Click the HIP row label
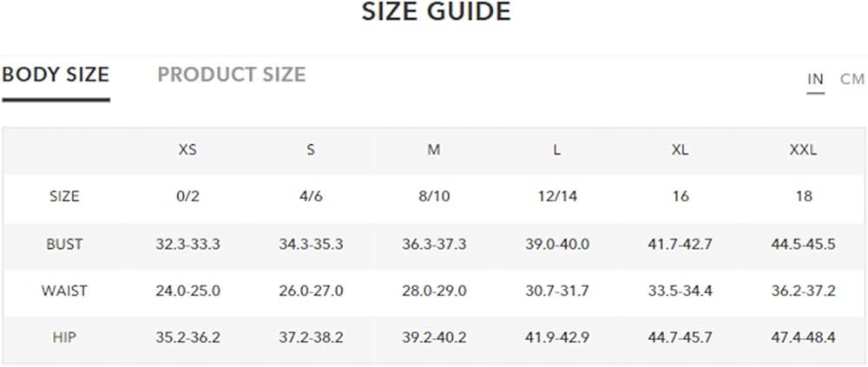The width and height of the screenshot is (868, 367). pyautogui.click(x=64, y=338)
